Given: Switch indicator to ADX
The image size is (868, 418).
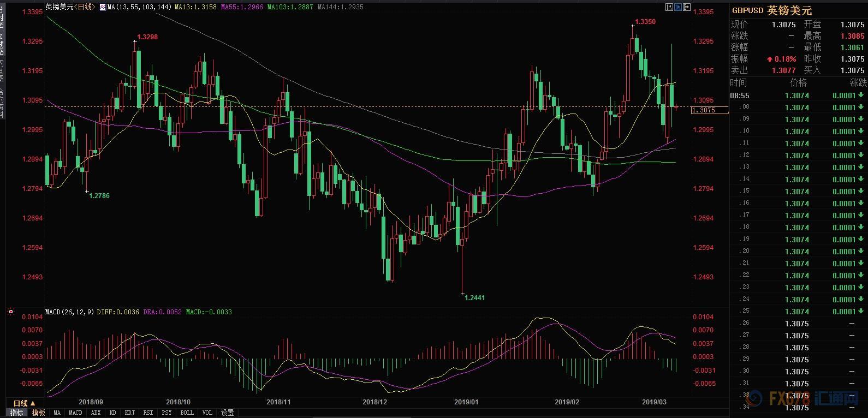Looking at the screenshot, I should (x=96, y=413).
